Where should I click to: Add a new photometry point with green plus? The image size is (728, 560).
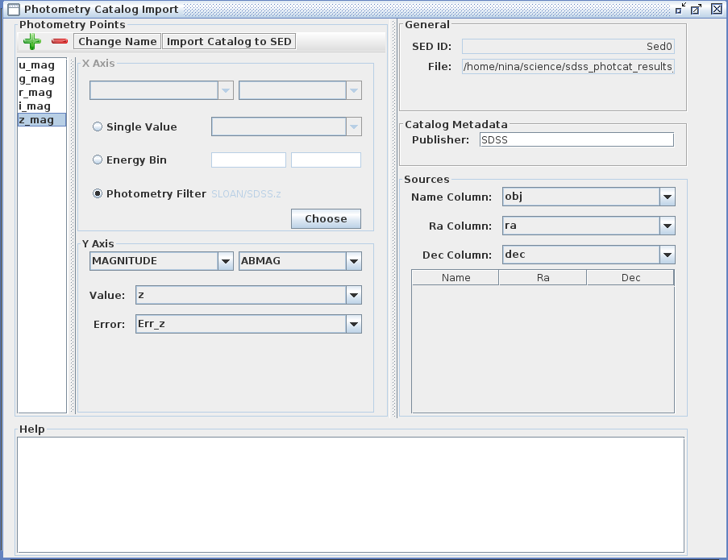point(32,41)
